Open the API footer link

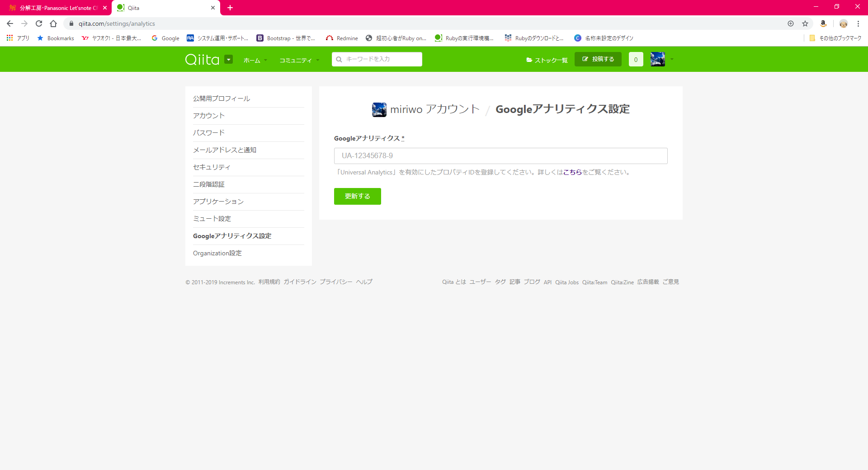(x=547, y=282)
